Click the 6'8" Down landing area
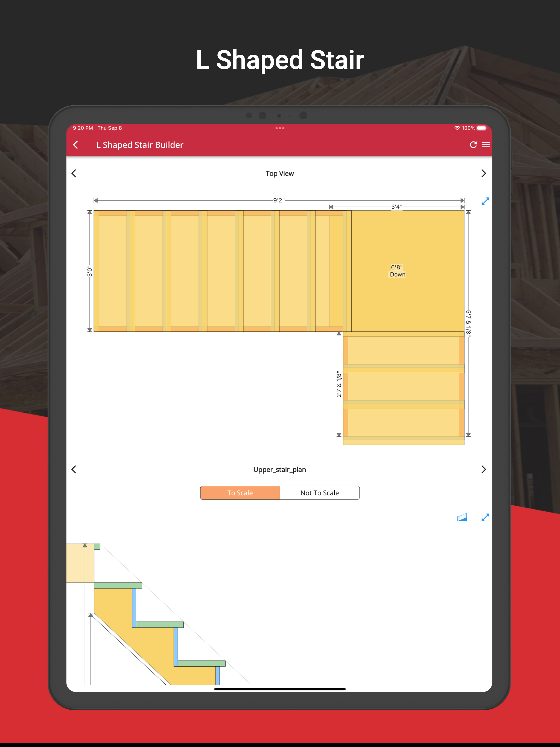 point(397,271)
